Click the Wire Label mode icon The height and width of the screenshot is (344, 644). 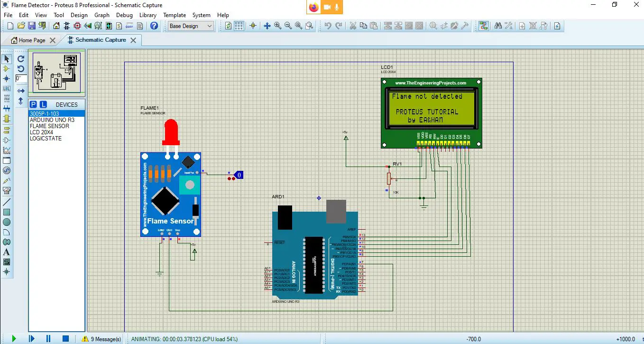click(x=7, y=89)
